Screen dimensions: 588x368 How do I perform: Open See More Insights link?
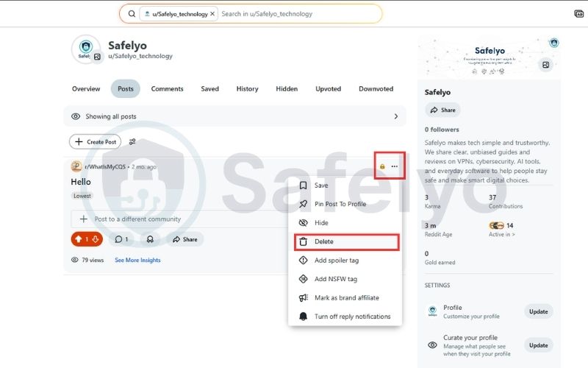(x=137, y=260)
